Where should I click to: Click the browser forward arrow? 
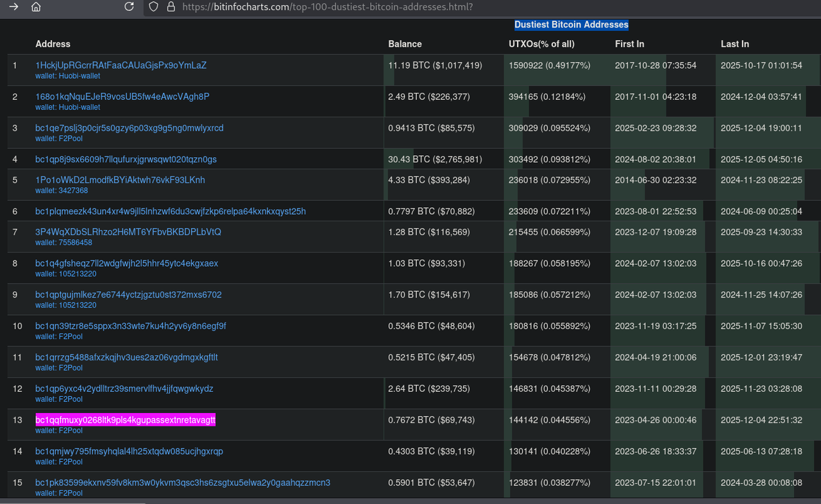point(14,7)
